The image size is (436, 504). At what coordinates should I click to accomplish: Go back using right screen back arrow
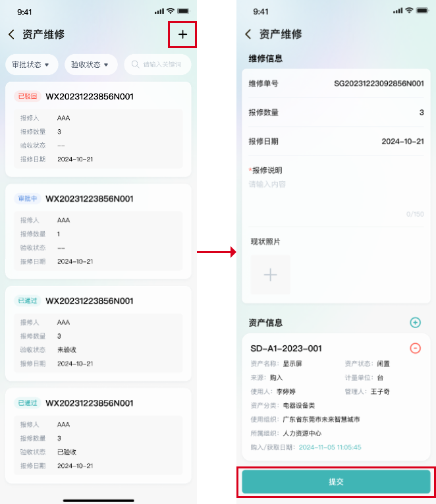248,34
